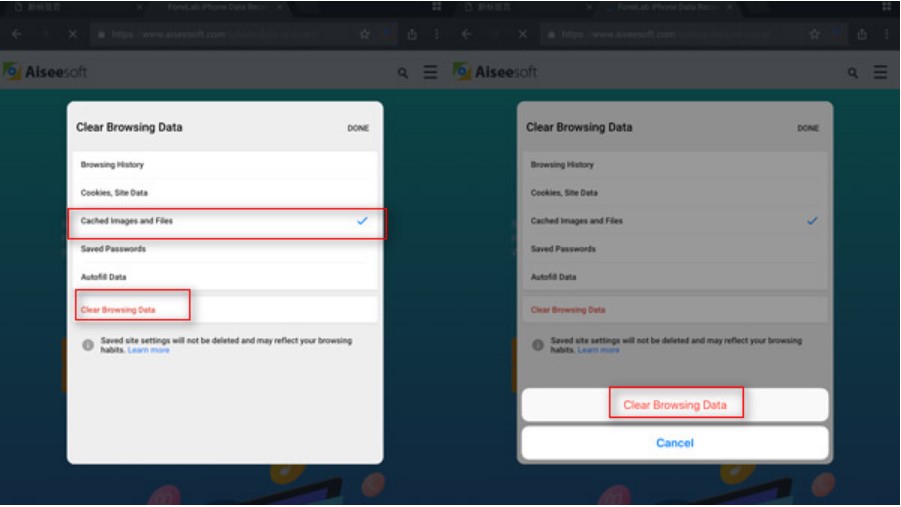Open the three-dot browser menu in left toolbar
This screenshot has height=507, width=901.
[x=436, y=34]
